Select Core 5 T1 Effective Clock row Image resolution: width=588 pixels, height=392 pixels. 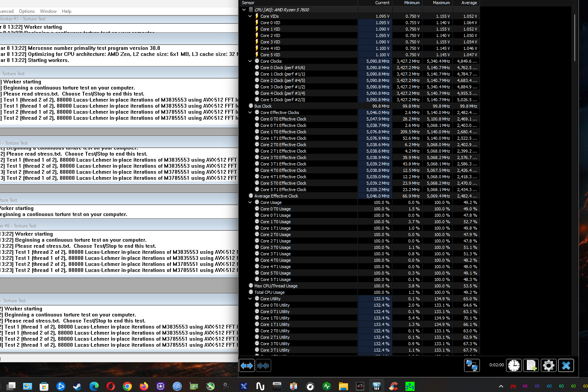pyautogui.click(x=359, y=190)
